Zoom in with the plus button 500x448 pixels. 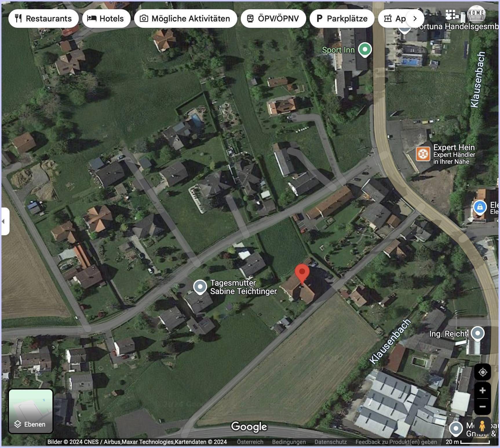(482, 390)
